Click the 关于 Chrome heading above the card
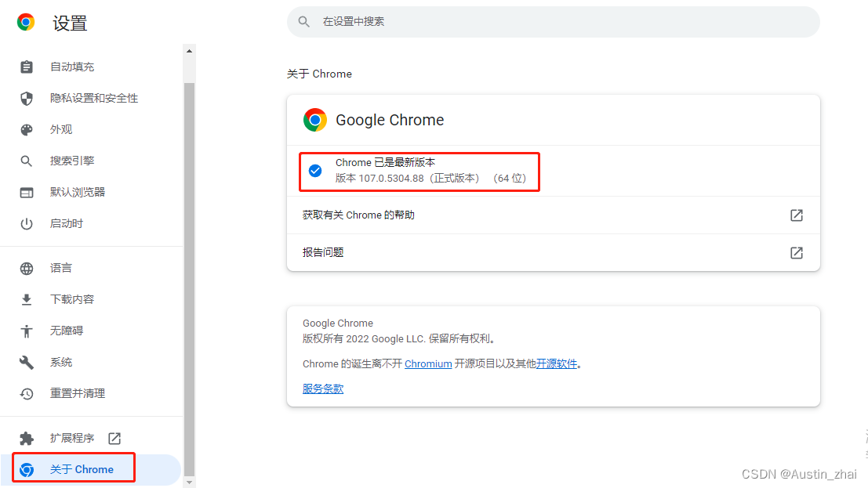Viewport: 868px width, 488px height. (319, 74)
